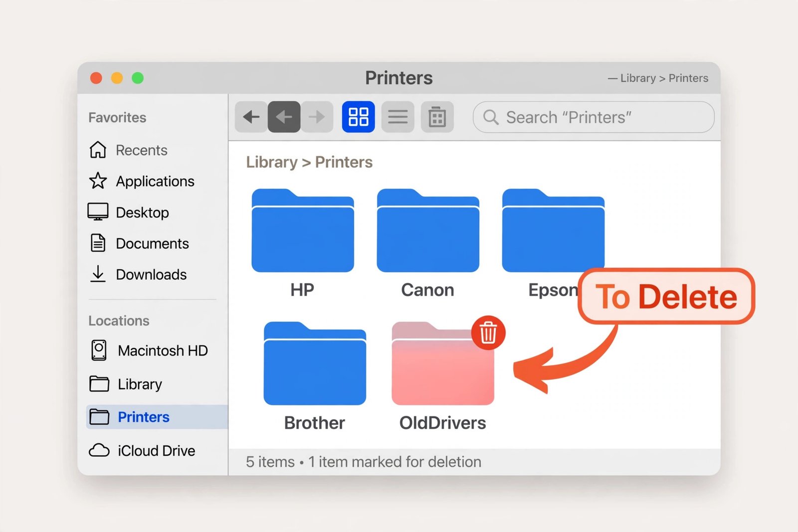This screenshot has height=532, width=798.
Task: Click the "Locations" sidebar heading
Action: (119, 321)
